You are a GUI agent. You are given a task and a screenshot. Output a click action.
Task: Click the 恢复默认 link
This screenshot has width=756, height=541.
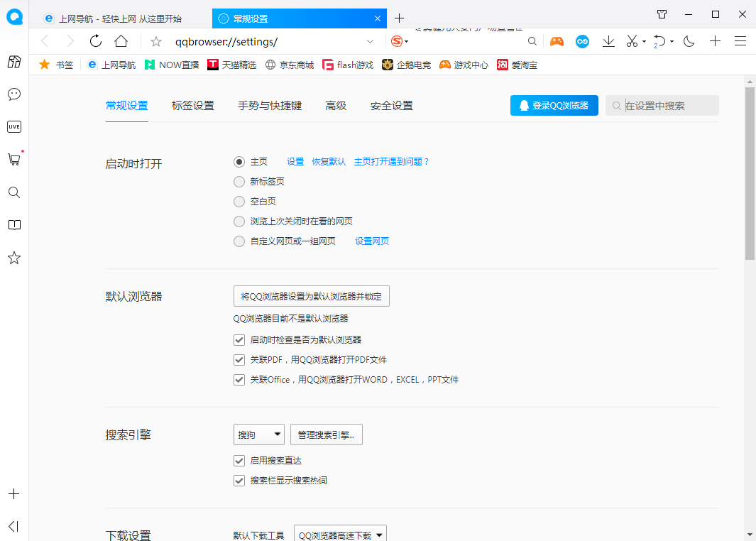(x=329, y=161)
